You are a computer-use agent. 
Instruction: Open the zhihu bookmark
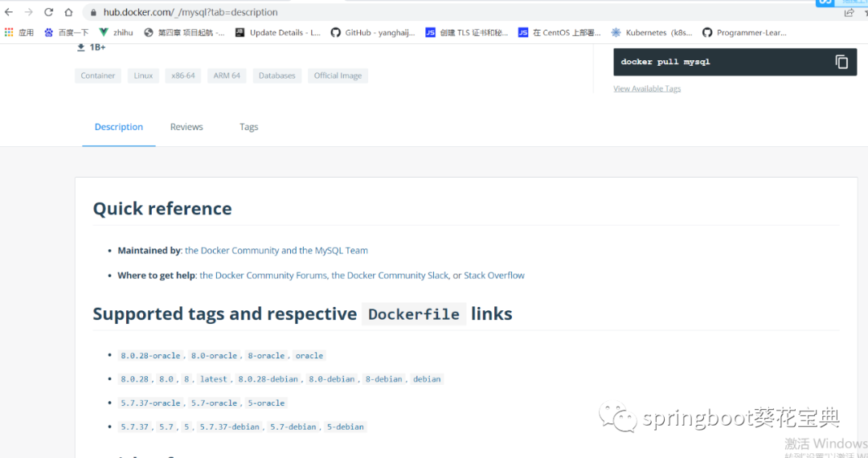(117, 33)
